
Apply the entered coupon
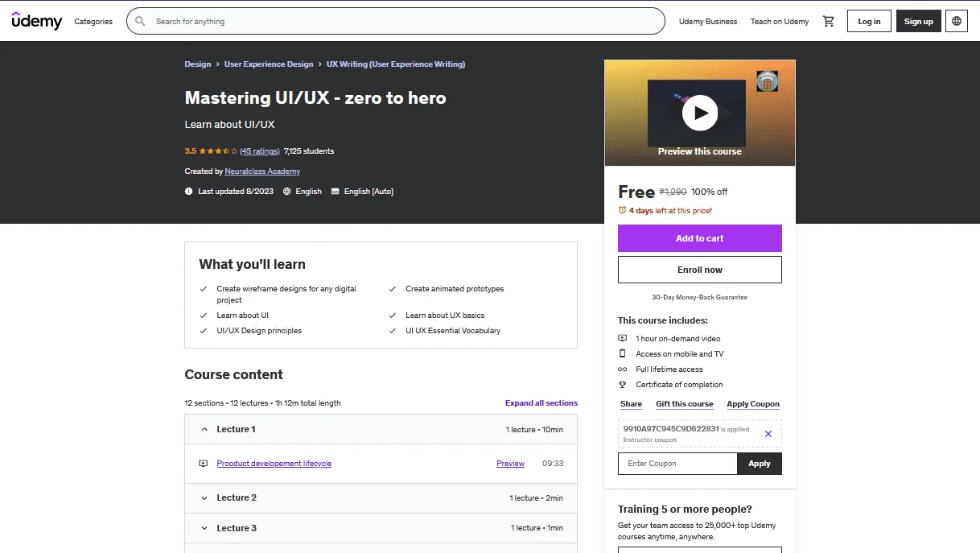[760, 464]
